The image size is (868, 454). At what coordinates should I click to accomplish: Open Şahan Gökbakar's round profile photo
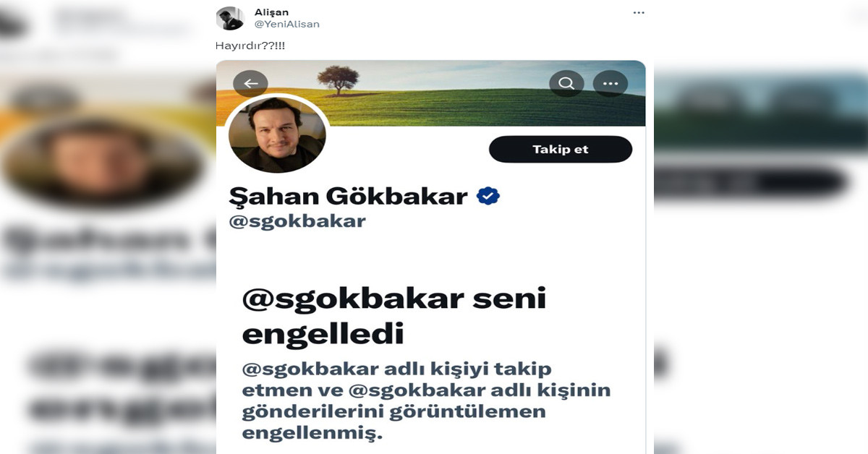[x=277, y=134]
